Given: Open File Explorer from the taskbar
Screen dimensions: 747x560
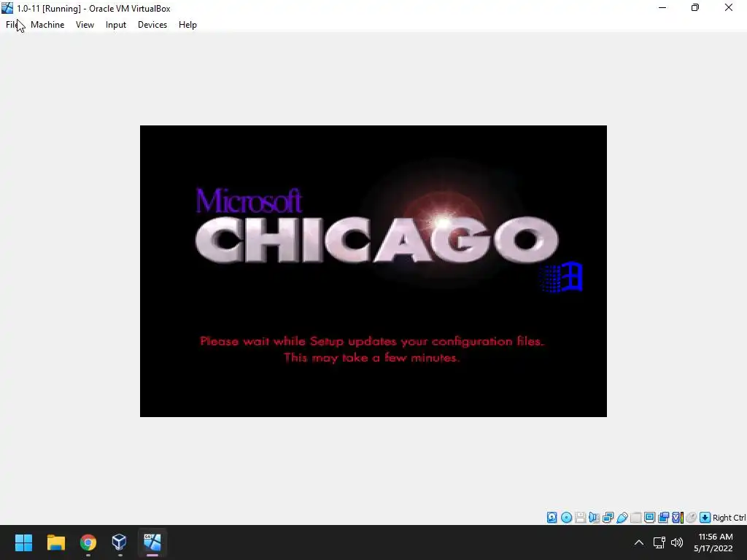Looking at the screenshot, I should (x=55, y=542).
